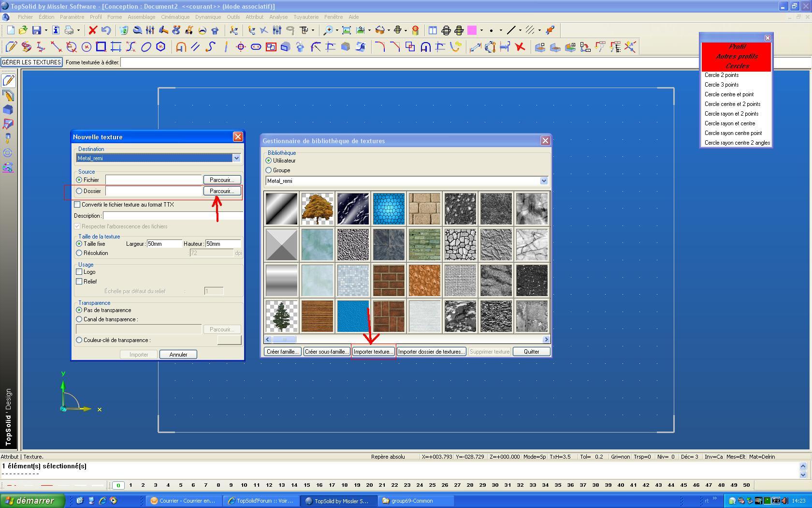The image size is (812, 508).
Task: Click the blue solid shape icon in left sidebar
Action: tap(8, 110)
